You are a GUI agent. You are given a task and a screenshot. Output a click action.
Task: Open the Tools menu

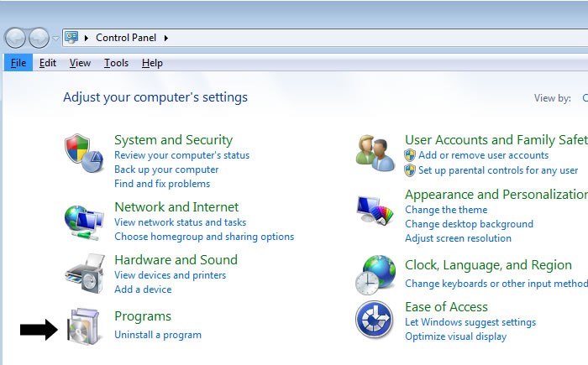tap(116, 63)
